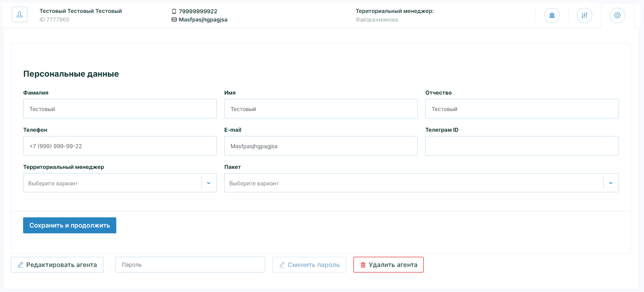Expand the Пакет dropdown arrow
Viewport: 644px width, 292px height.
tap(611, 183)
